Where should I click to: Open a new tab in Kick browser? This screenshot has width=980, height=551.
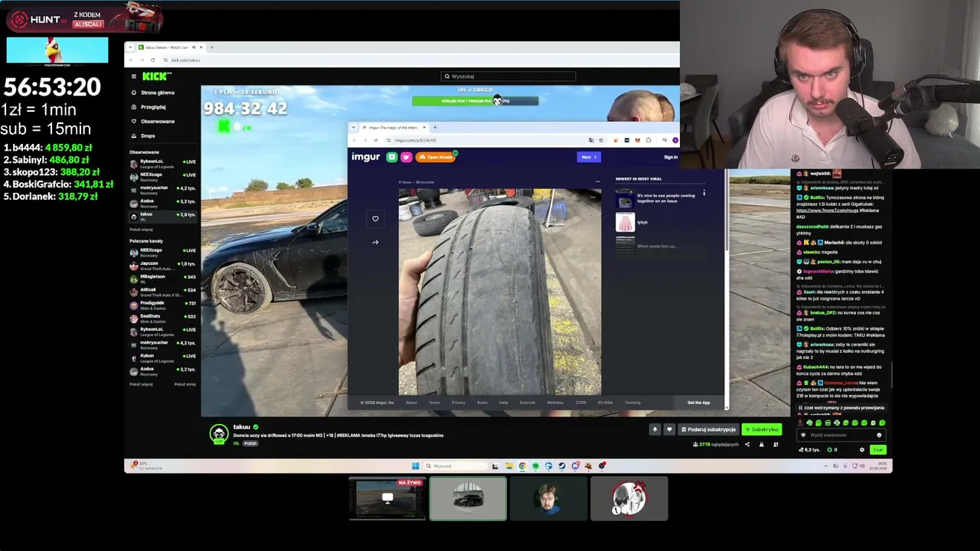tap(211, 47)
